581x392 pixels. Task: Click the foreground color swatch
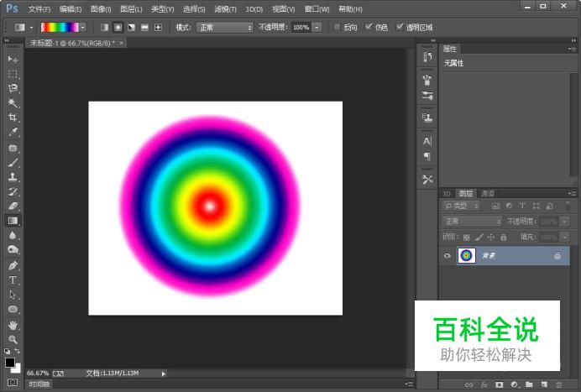(x=10, y=363)
